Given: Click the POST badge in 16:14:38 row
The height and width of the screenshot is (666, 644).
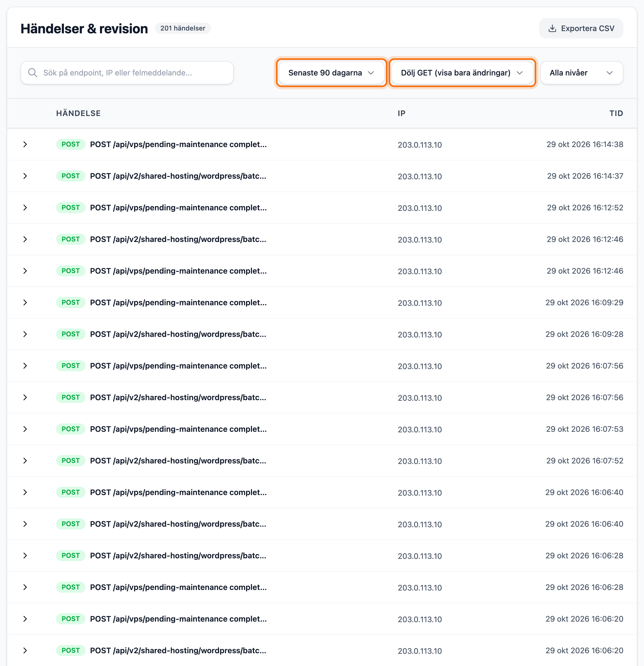Looking at the screenshot, I should (x=71, y=144).
